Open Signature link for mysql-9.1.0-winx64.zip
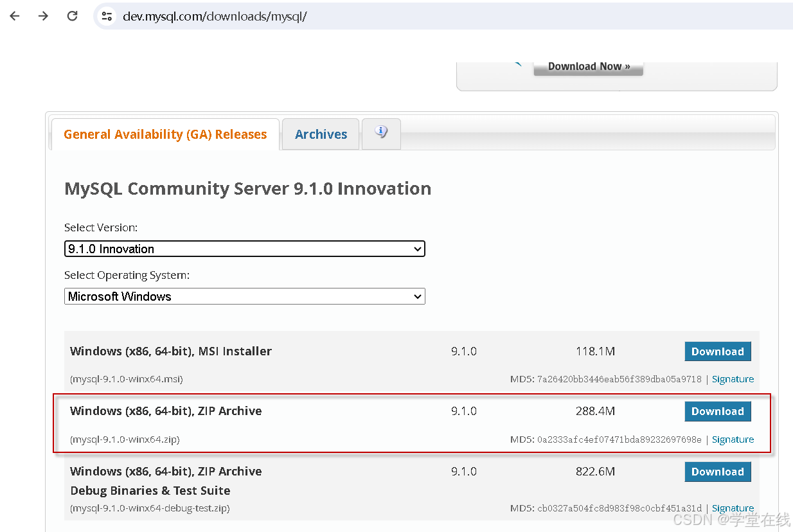Image resolution: width=793 pixels, height=532 pixels. click(733, 439)
